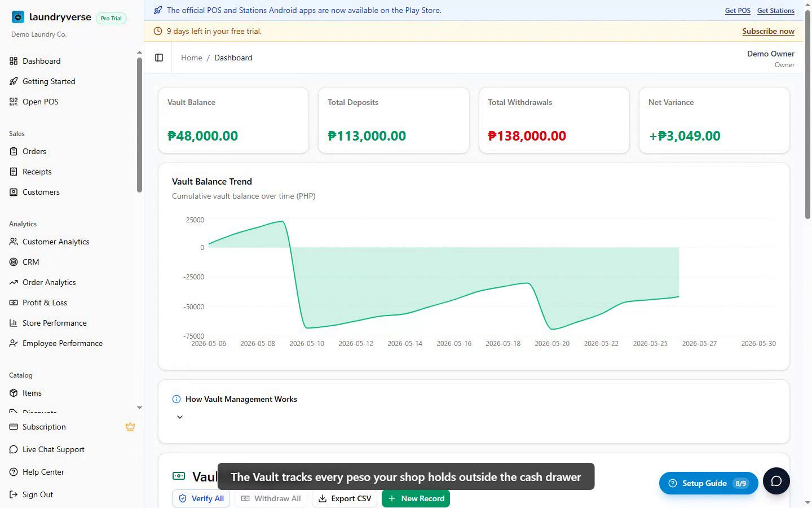Click Subscribe now link
Screen dimensions: 812x508
(x=768, y=31)
